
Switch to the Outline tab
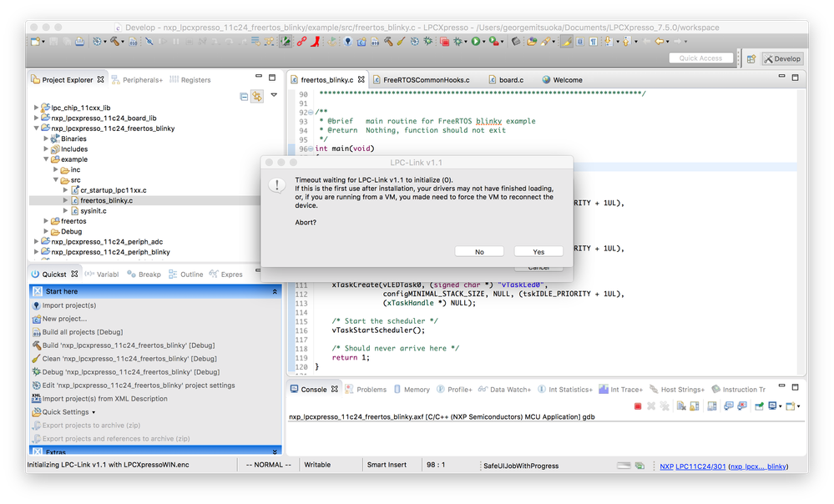click(x=186, y=275)
